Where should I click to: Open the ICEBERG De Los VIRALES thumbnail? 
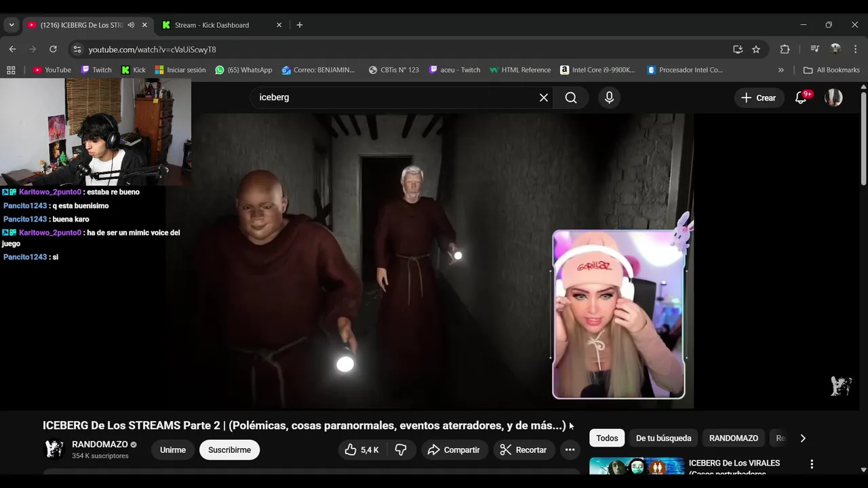point(637,466)
